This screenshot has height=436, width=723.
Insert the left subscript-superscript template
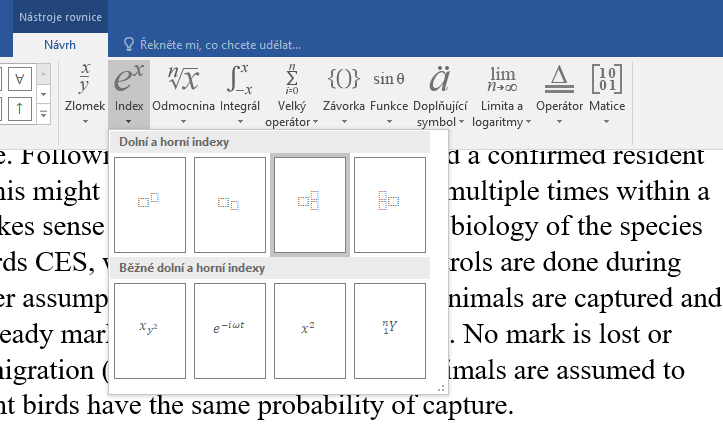(x=390, y=204)
